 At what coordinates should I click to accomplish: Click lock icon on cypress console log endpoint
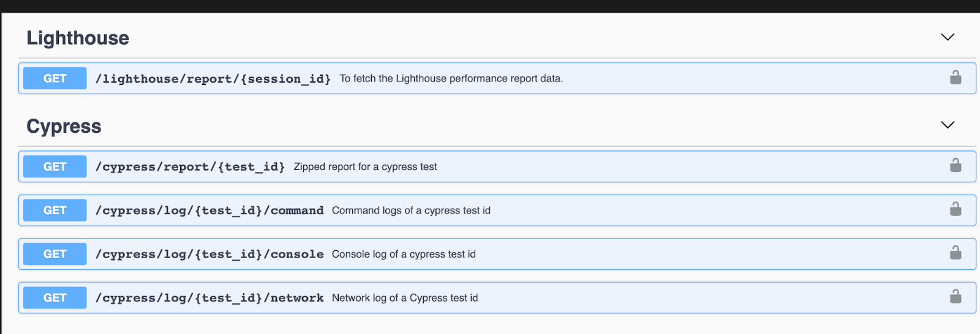pos(956,253)
